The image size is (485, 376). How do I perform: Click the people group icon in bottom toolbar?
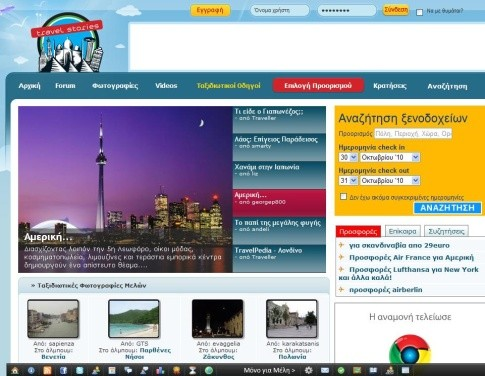point(389,370)
